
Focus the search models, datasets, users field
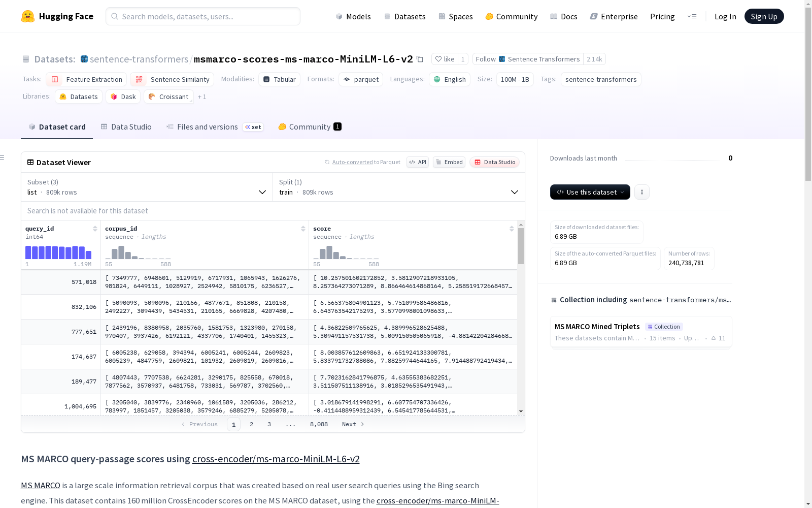click(203, 16)
